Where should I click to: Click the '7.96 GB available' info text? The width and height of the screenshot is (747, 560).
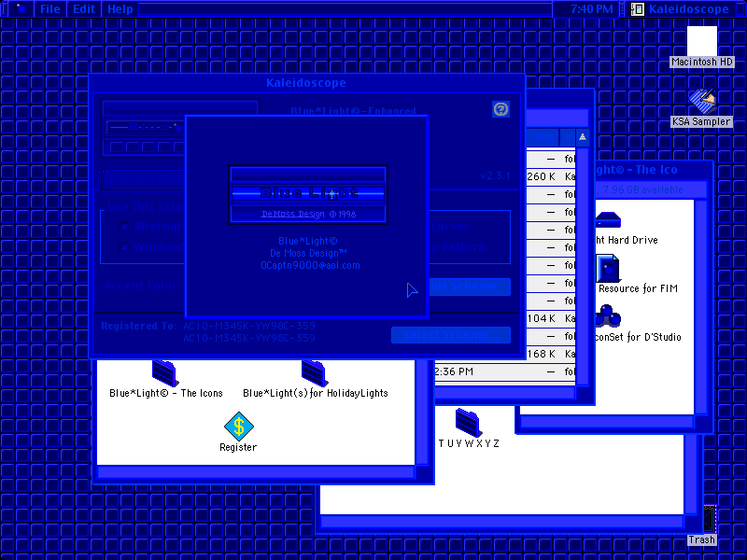(642, 190)
